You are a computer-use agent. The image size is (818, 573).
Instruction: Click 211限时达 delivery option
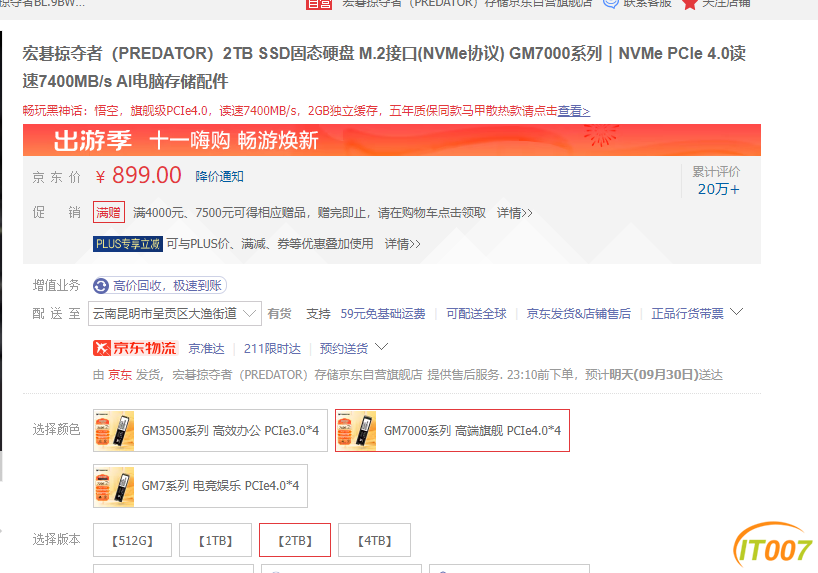(x=272, y=349)
